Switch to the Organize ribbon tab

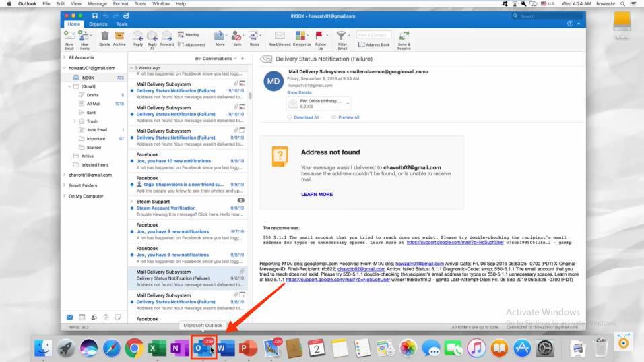(x=98, y=24)
